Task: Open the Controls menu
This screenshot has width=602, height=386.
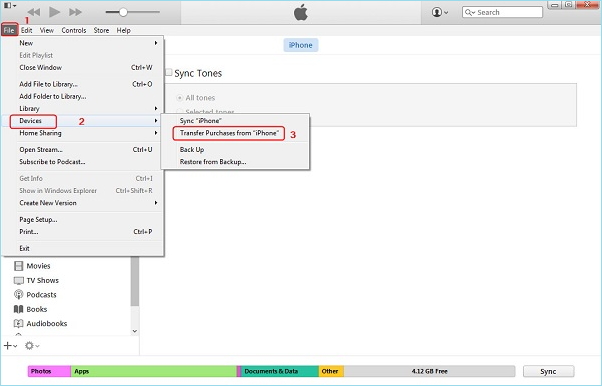Action: [74, 30]
